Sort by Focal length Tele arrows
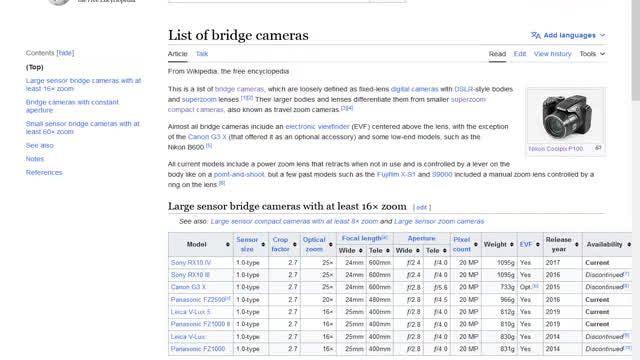 pyautogui.click(x=388, y=251)
